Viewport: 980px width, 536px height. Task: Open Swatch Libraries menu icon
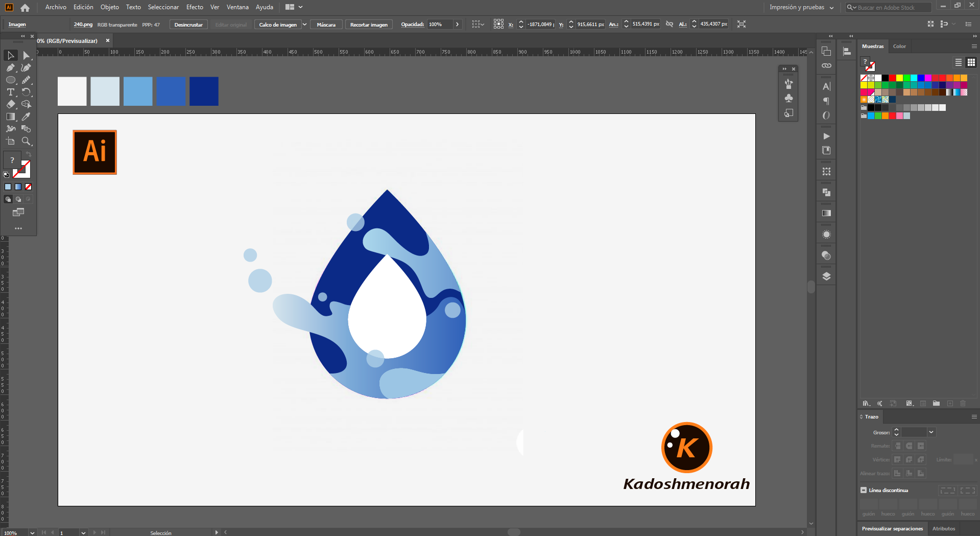(866, 404)
